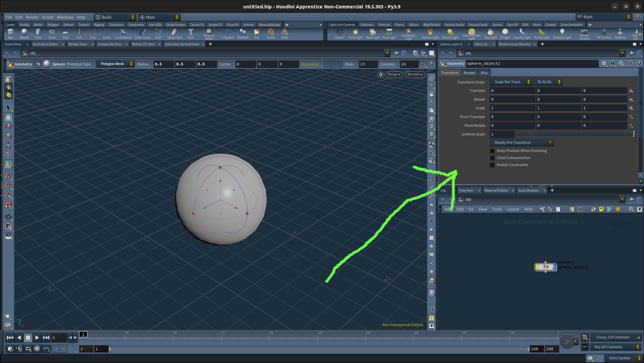
Task: Open the Modify Pre-Transform dropdown
Action: tap(522, 143)
